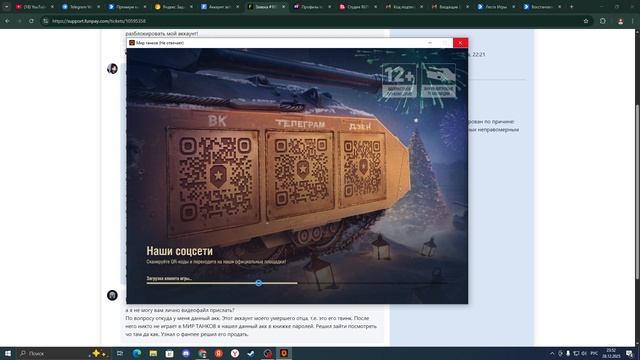Open Microsoft Store from the taskbar
This screenshot has width=640, height=360.
pyautogui.click(x=169, y=353)
